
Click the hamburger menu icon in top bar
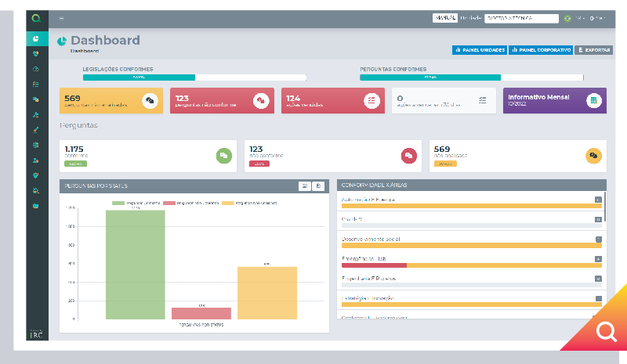62,18
